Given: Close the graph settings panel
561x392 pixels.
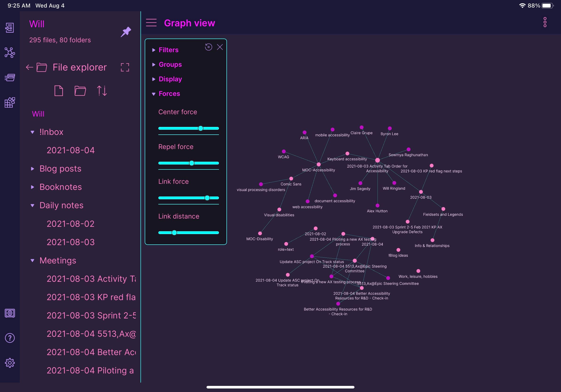Looking at the screenshot, I should 220,47.
